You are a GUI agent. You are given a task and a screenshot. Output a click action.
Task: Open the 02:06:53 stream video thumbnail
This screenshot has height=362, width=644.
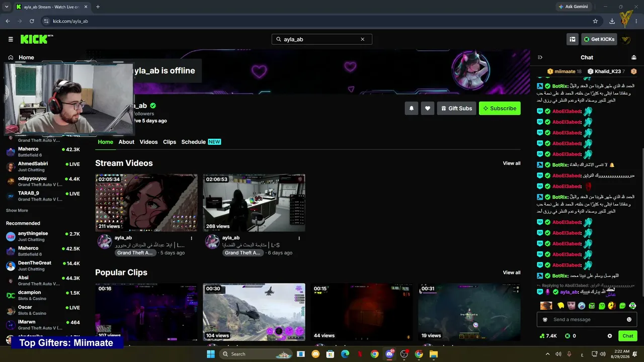[254, 203]
